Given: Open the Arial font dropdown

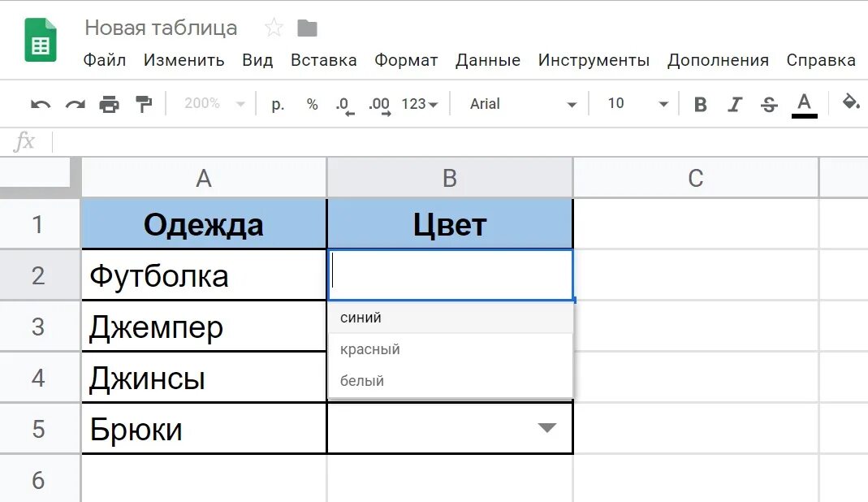Looking at the screenshot, I should [523, 104].
